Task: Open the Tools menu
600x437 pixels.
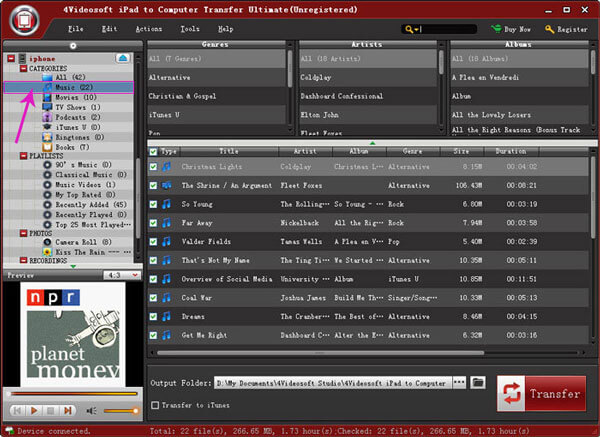Action: tap(190, 30)
